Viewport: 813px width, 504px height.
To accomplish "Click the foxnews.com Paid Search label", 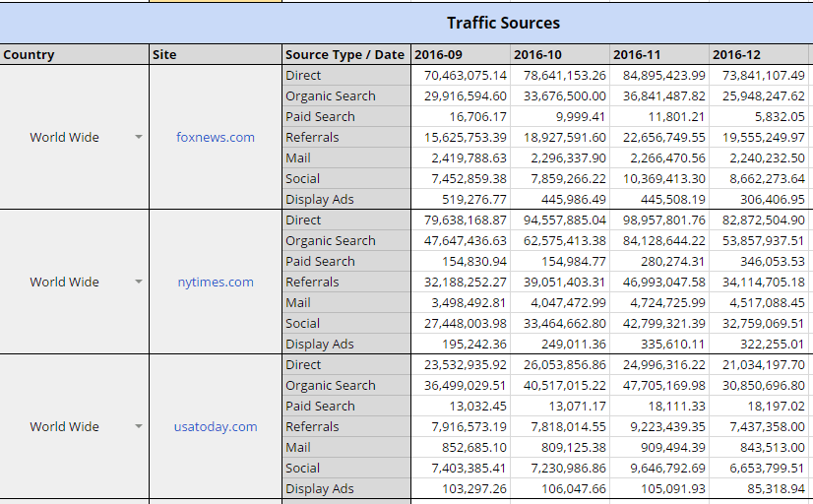I will click(320, 117).
